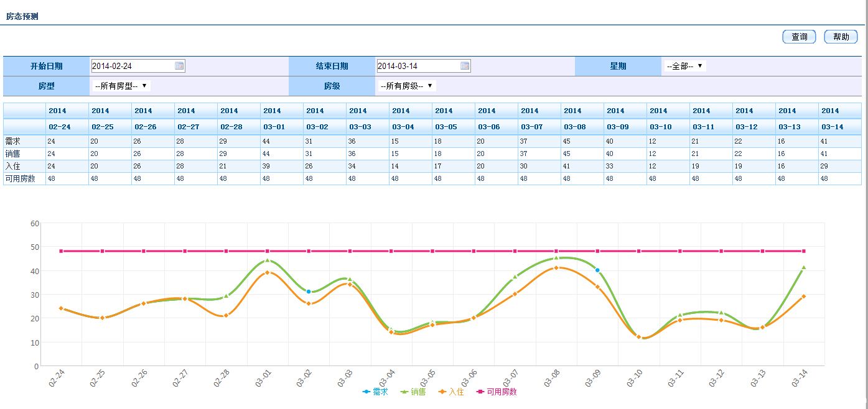Click the pink 可用房数 marker at 03-14
868x409 pixels.
[x=803, y=251]
